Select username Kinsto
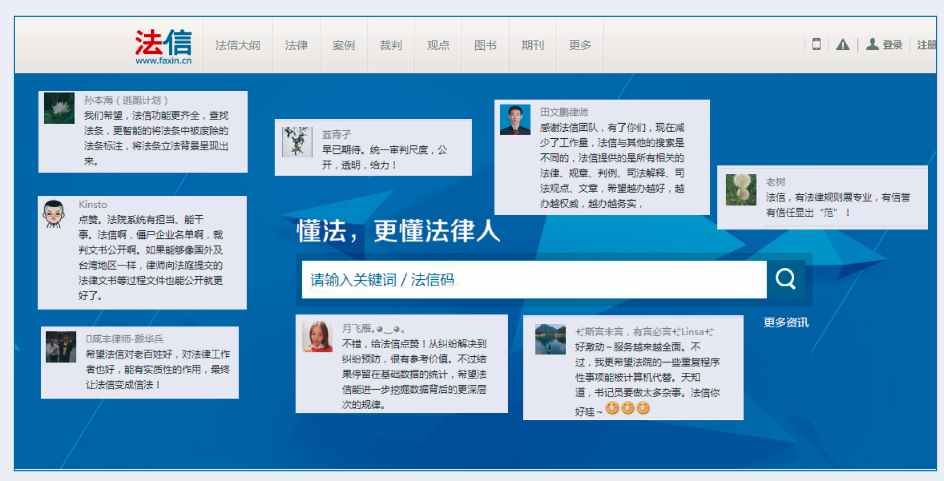Viewport: 944px width, 481px height. (93, 205)
